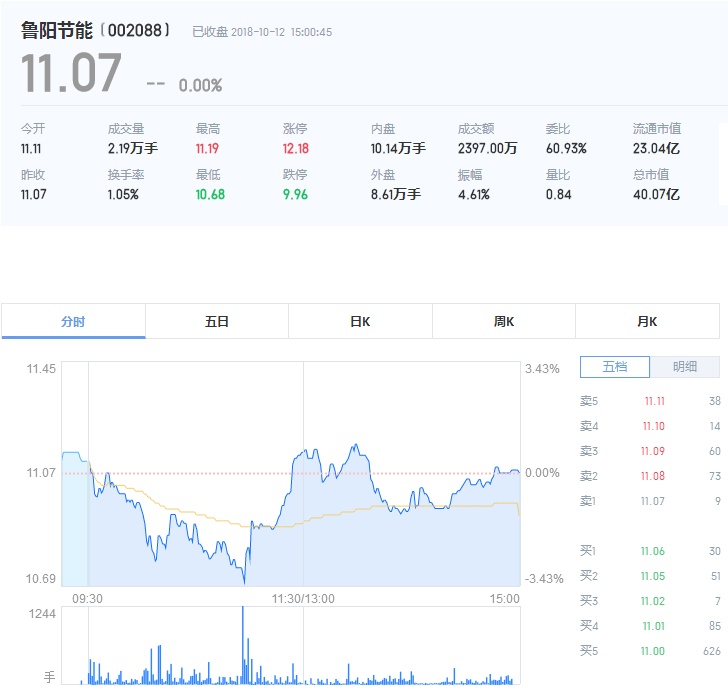The image size is (728, 694).
Task: Open the 明细 trade details tab
Action: 685,367
